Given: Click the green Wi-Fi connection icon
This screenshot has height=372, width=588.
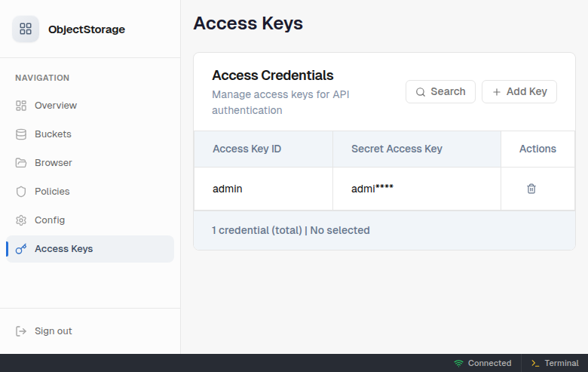Looking at the screenshot, I should [458, 363].
